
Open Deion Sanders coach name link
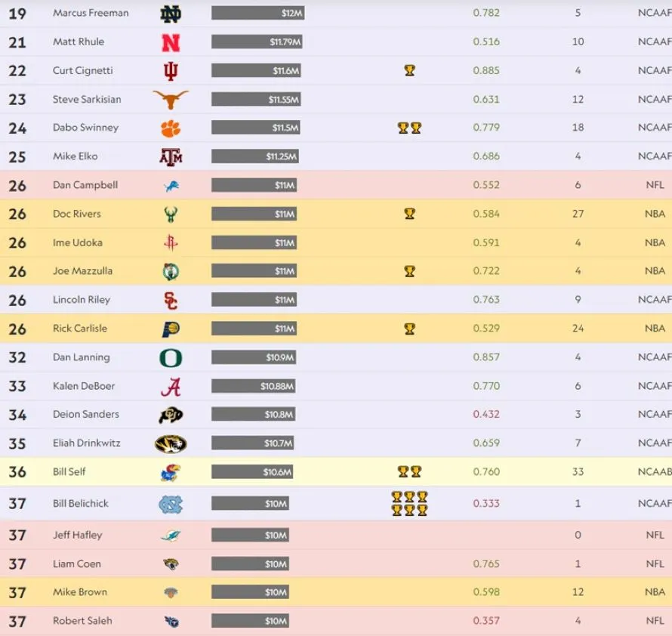tap(86, 415)
